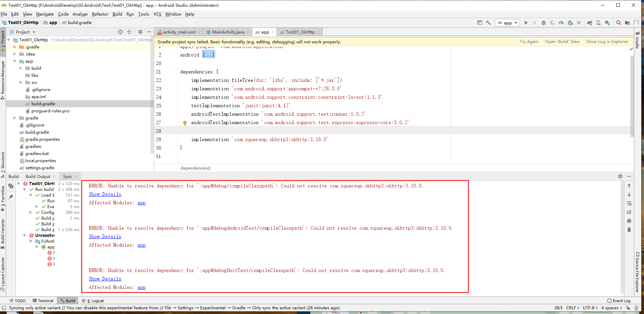Click app link under debugAndroidTest error

(142, 245)
